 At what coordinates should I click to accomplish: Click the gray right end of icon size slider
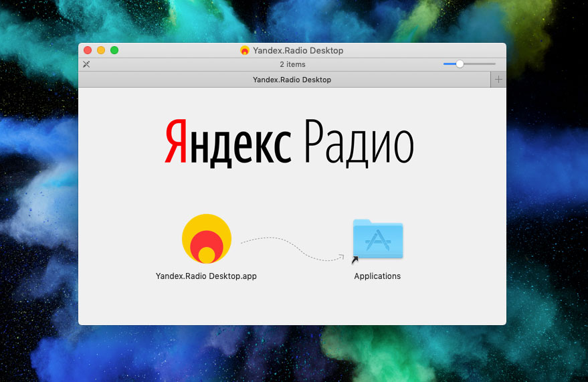click(480, 64)
